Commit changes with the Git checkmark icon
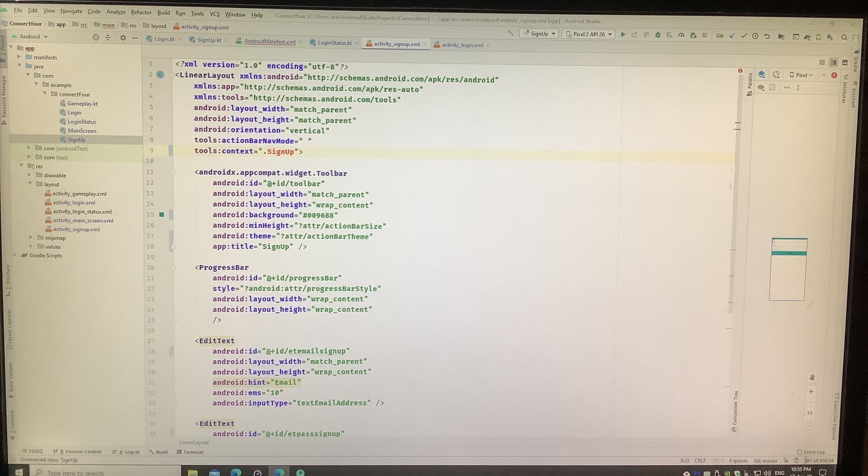The height and width of the screenshot is (476, 868). (x=744, y=35)
